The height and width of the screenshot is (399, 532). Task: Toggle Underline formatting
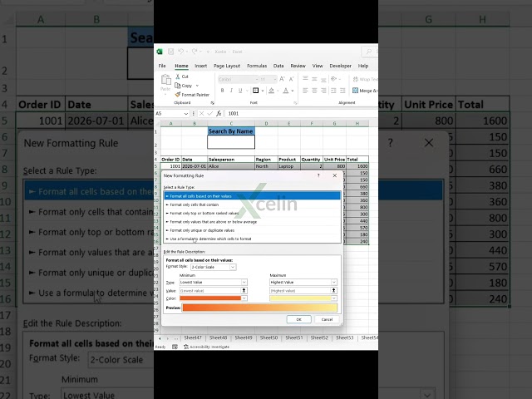240,91
